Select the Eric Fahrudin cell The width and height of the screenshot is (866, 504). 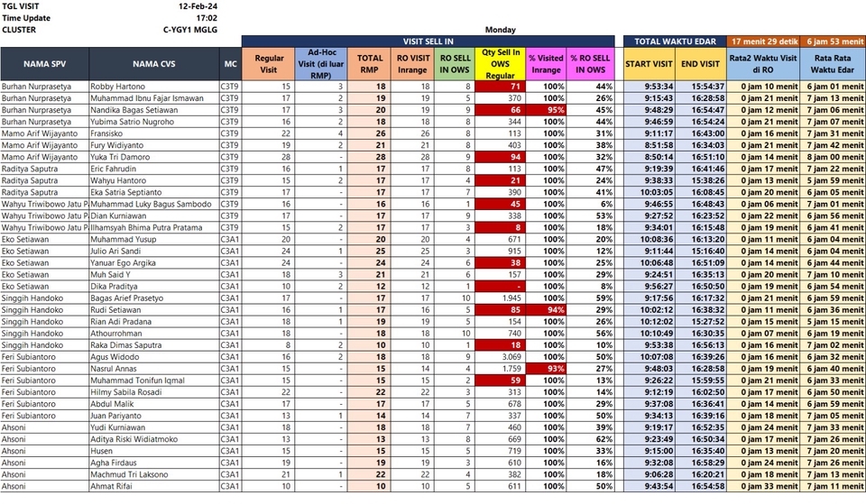[x=154, y=169]
